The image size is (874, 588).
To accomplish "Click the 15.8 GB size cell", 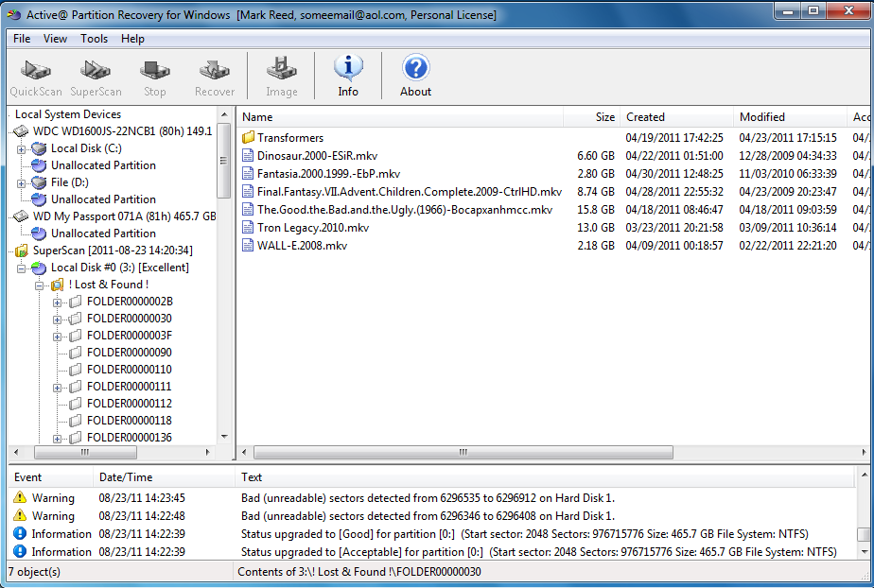I will point(595,210).
